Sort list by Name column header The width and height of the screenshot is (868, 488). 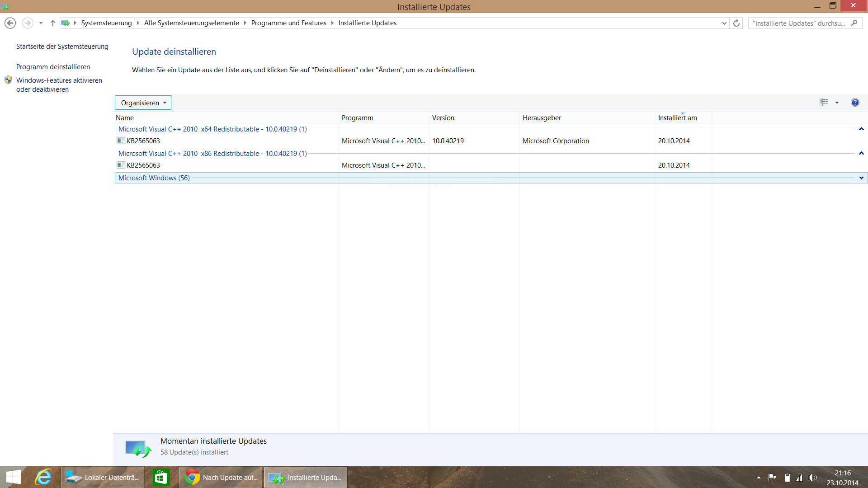click(x=125, y=118)
